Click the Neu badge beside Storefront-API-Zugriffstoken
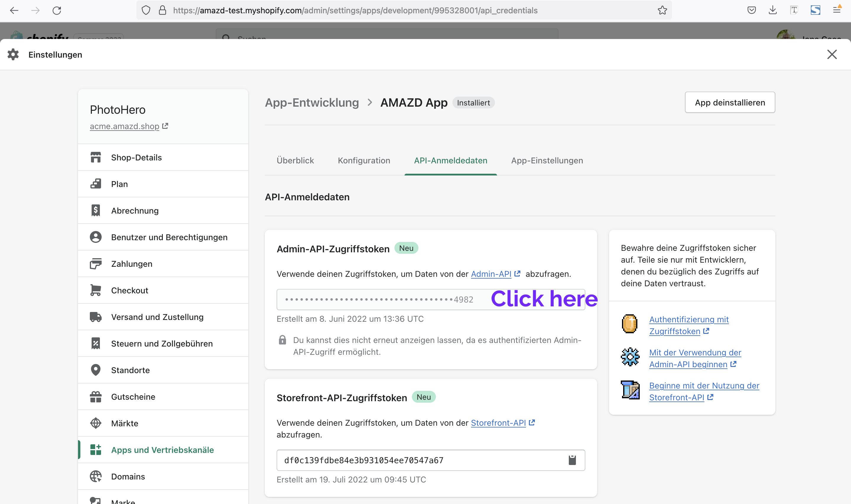Screen dimensions: 851x504 tap(423, 397)
